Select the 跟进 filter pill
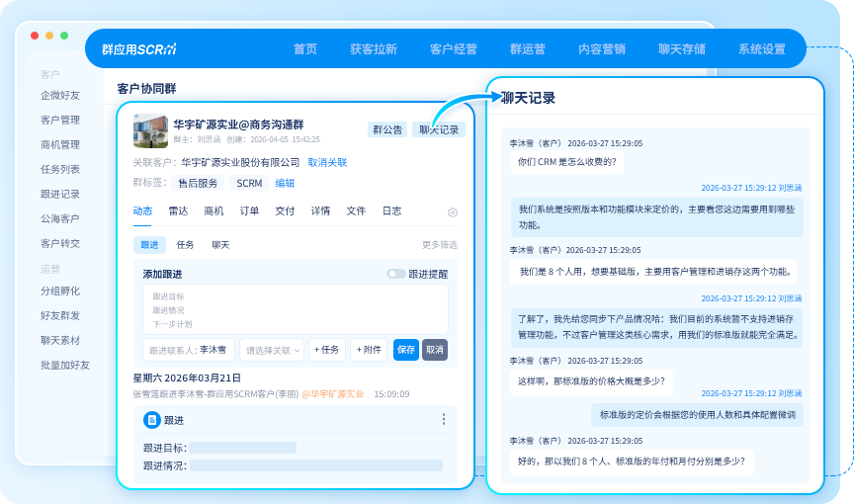 click(x=149, y=245)
